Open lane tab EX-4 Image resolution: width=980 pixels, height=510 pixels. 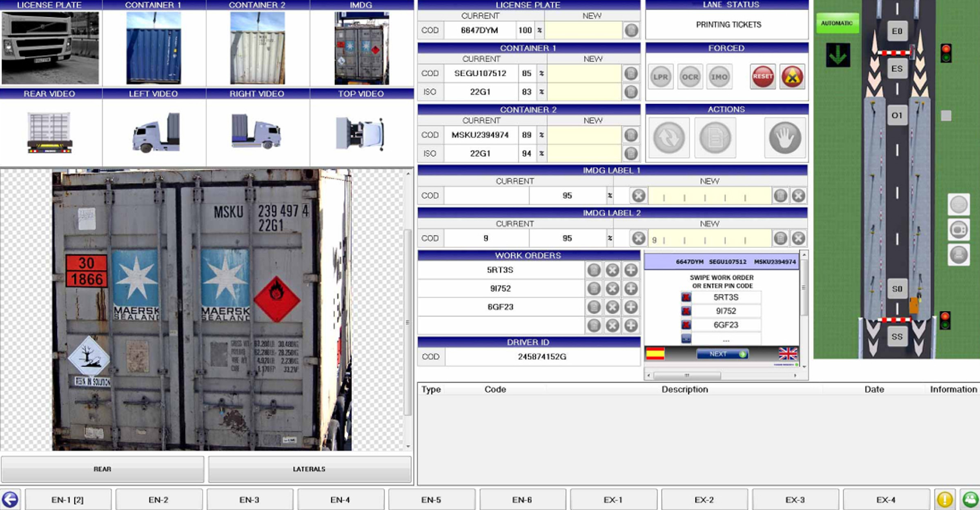[x=886, y=500]
